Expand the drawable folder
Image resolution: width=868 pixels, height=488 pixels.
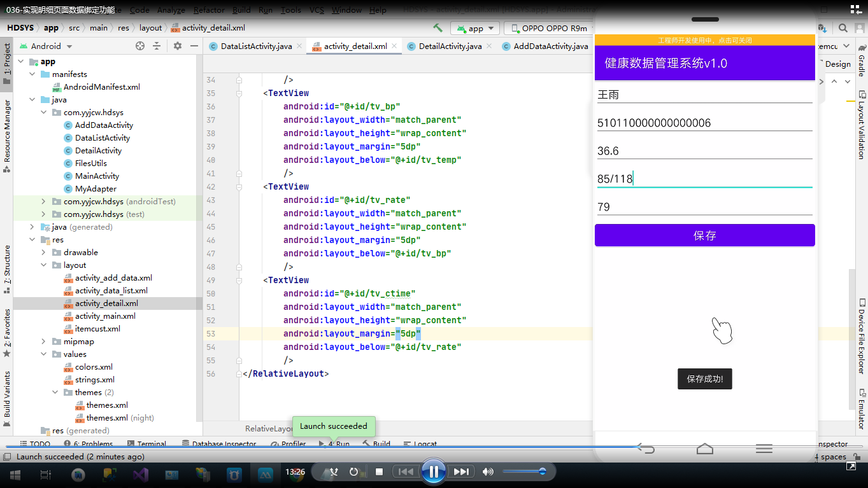click(44, 253)
